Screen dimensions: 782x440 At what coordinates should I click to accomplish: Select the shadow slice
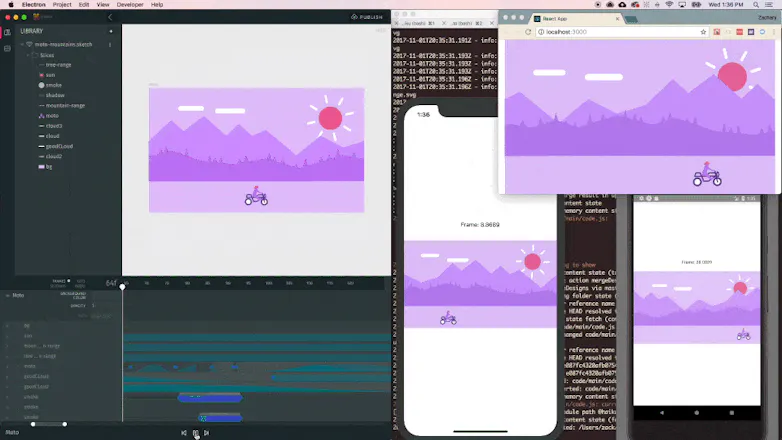coord(52,95)
